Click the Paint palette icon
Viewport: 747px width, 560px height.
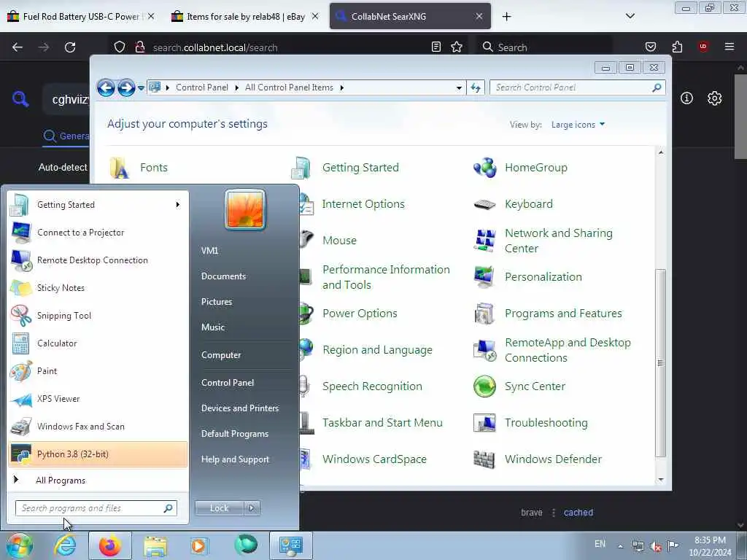tap(21, 371)
